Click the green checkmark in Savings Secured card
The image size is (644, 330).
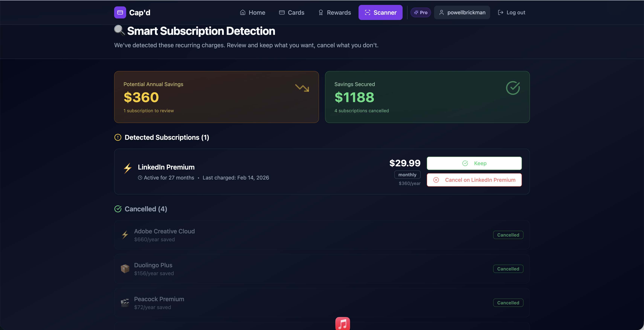(x=513, y=88)
